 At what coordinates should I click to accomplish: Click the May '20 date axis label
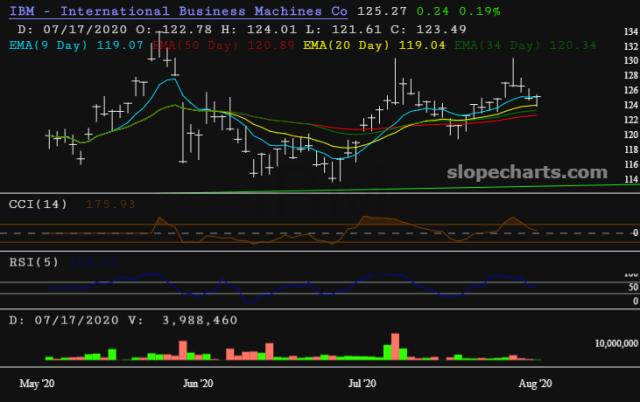[38, 383]
